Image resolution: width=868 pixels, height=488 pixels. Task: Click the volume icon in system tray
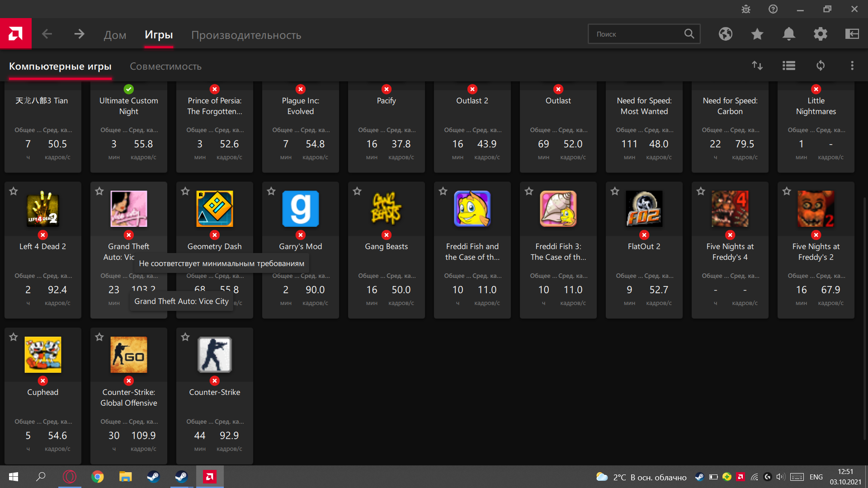(781, 477)
